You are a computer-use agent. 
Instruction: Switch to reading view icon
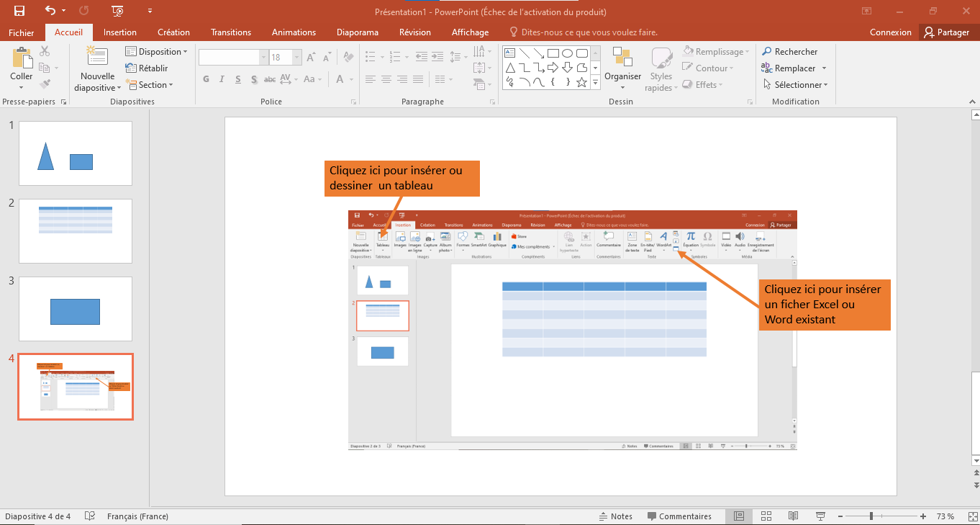point(793,516)
